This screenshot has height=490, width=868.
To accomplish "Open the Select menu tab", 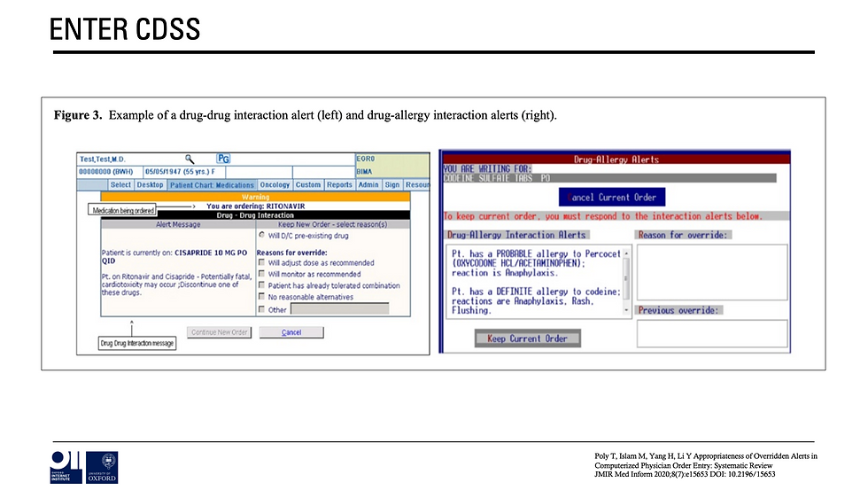I will point(120,185).
